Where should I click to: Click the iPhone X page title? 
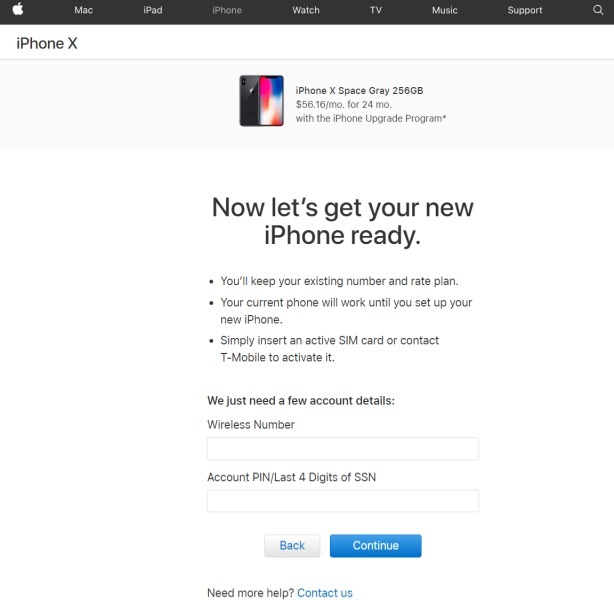click(47, 42)
